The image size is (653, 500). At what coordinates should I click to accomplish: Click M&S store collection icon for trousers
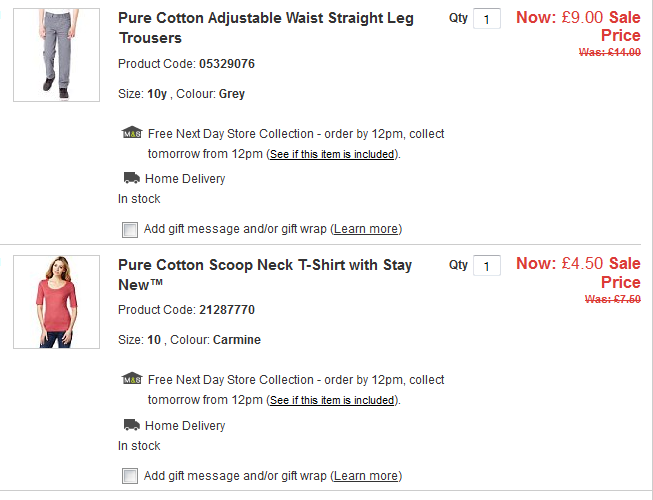tap(131, 133)
